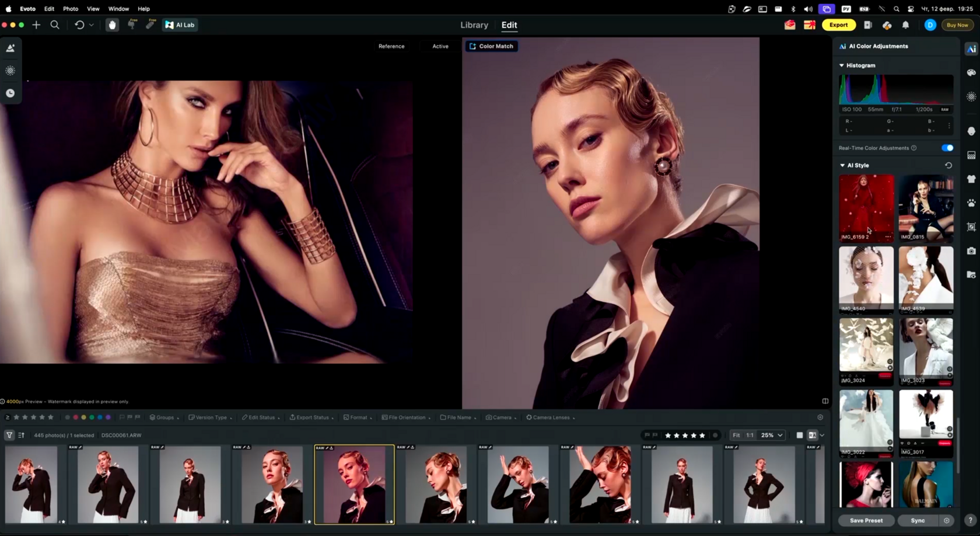Open the help question mark button

pos(970,520)
